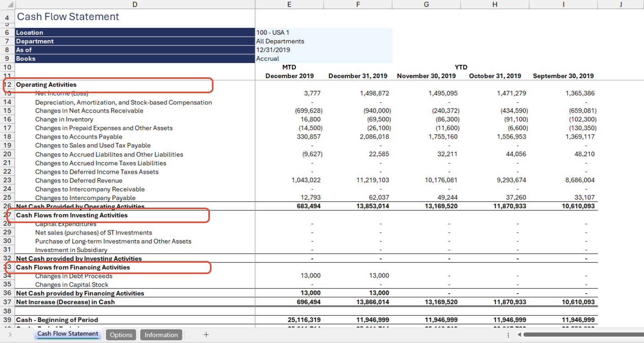
Task: Switch to the Options sheet tab
Action: pos(121,335)
